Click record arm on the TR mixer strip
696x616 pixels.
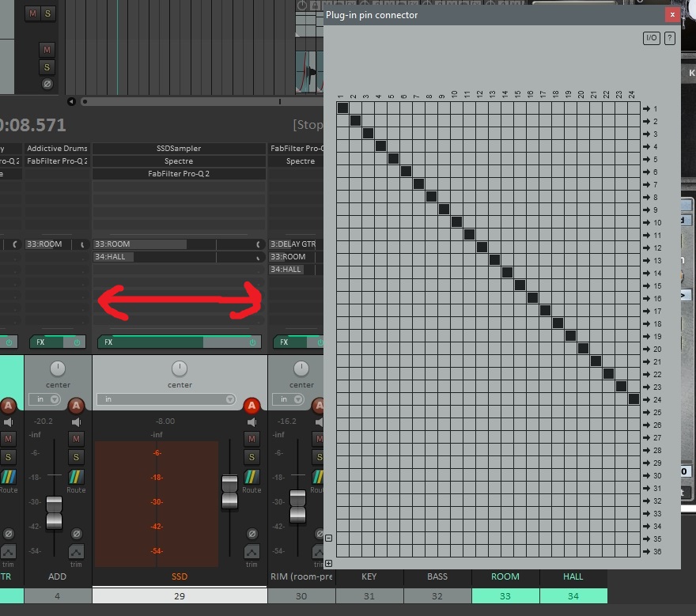tap(8, 405)
